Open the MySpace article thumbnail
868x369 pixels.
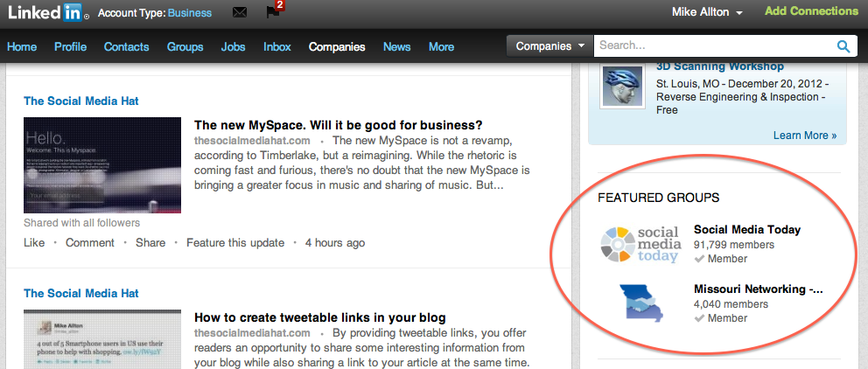point(102,165)
